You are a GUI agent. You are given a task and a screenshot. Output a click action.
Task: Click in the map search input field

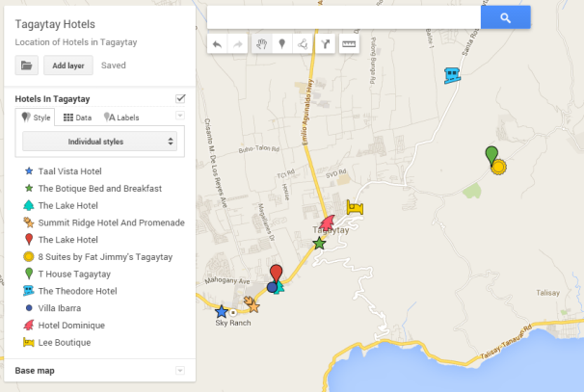tap(344, 17)
